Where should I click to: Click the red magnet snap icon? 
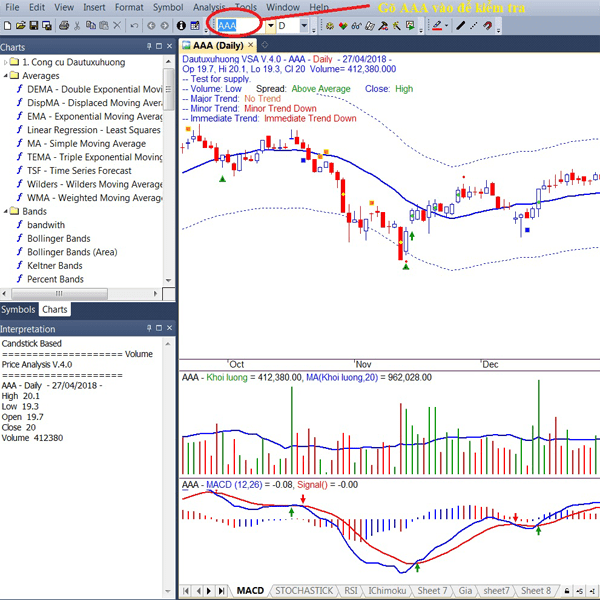click(488, 26)
